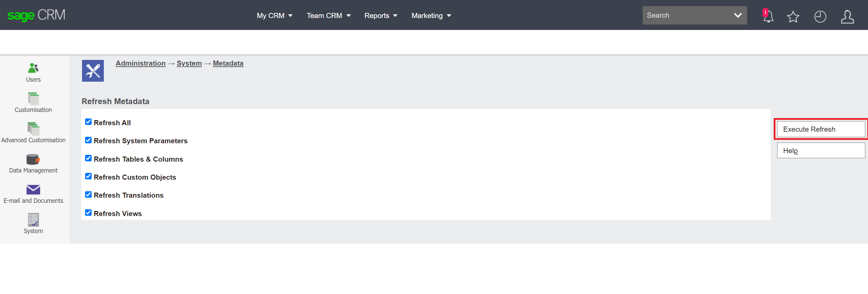The width and height of the screenshot is (868, 294).
Task: Toggle Refresh Views checkbox
Action: pos(89,213)
